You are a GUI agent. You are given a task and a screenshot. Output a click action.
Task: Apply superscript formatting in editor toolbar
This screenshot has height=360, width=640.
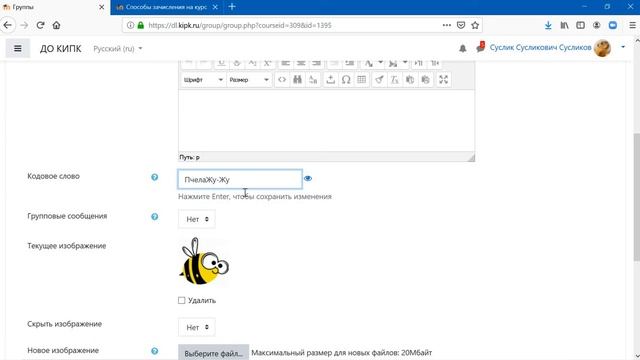pyautogui.click(x=268, y=63)
